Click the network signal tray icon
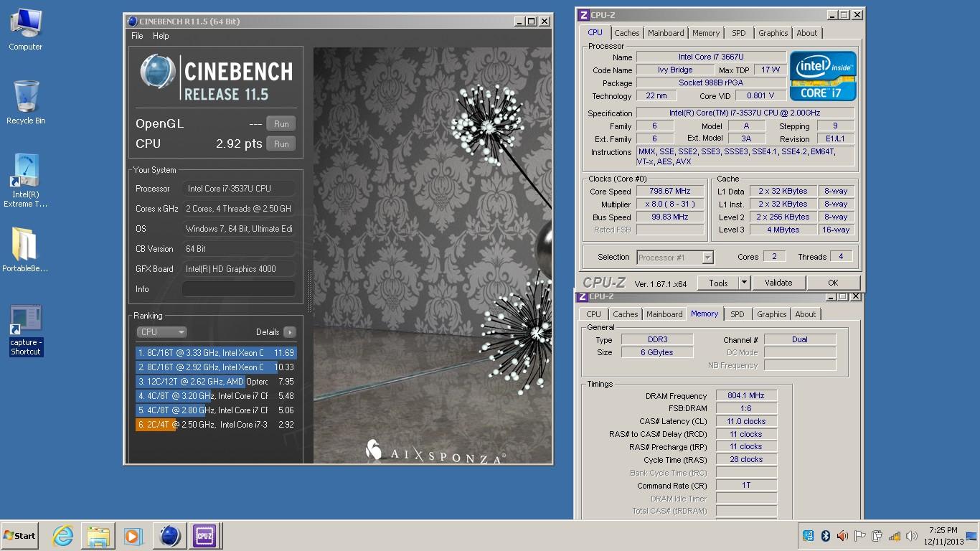Image resolution: width=980 pixels, height=551 pixels. [894, 536]
